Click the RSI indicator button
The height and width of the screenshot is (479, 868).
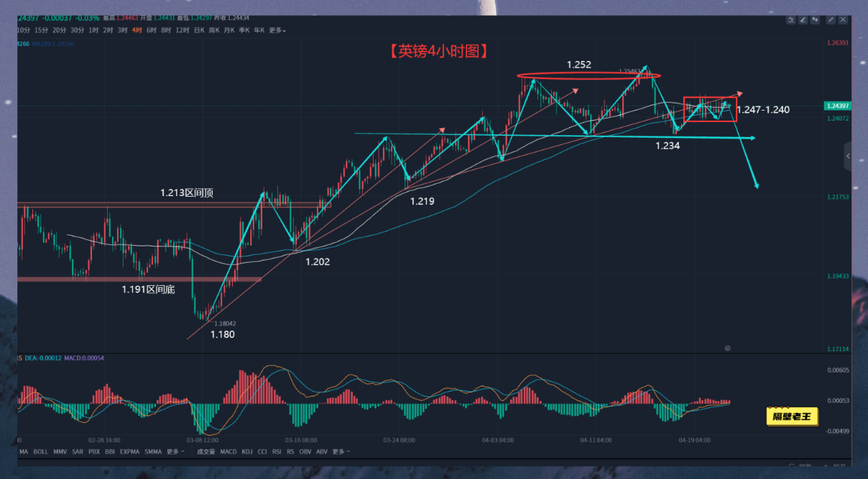pos(277,452)
